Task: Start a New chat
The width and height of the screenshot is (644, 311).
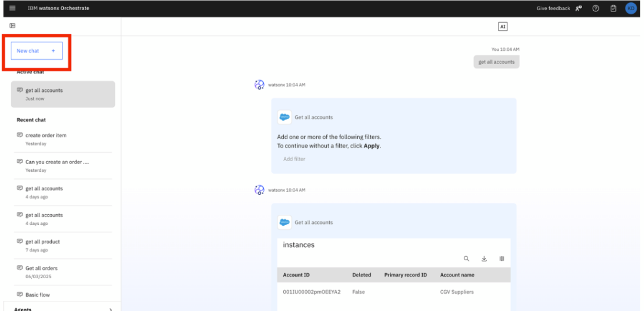Action: pyautogui.click(x=36, y=51)
